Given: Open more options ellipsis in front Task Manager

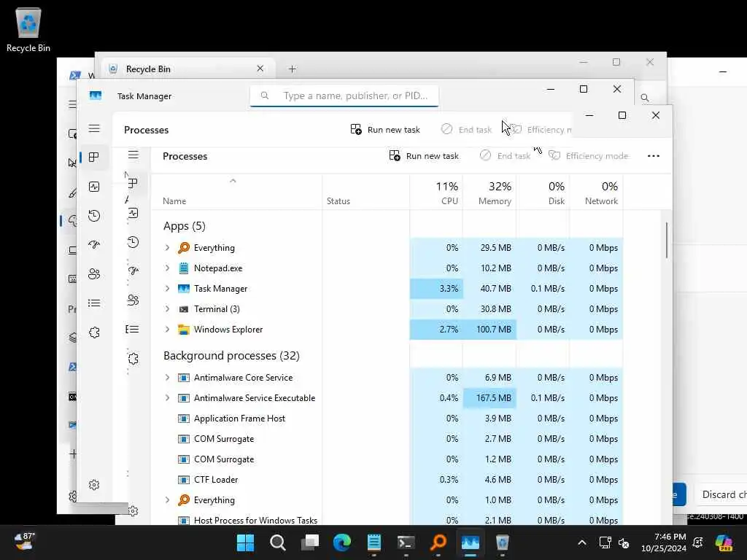Looking at the screenshot, I should click(654, 156).
